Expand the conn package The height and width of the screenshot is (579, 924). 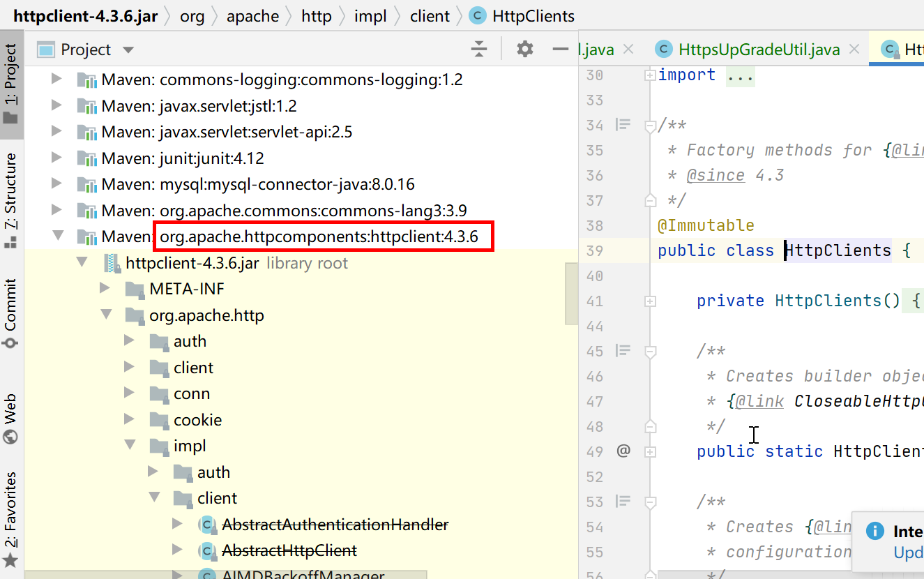(129, 393)
